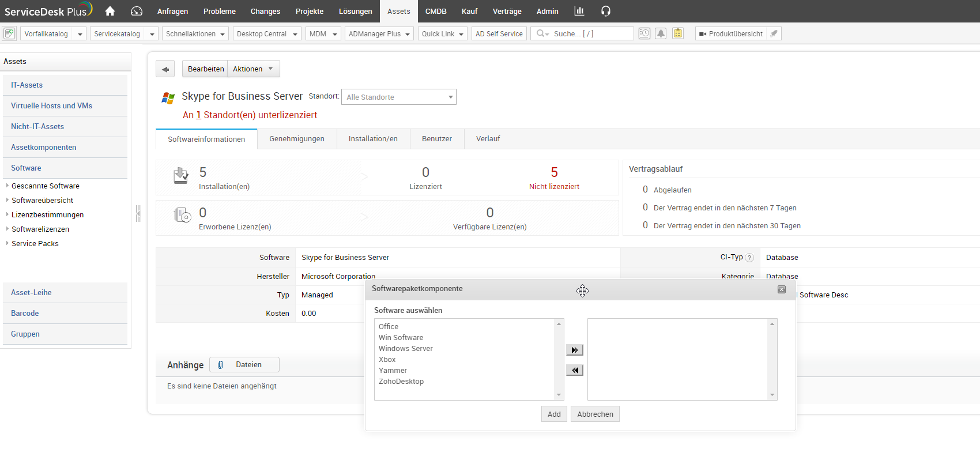Open IT-Assets in the sidebar
This screenshot has width=980, height=464.
pos(65,85)
